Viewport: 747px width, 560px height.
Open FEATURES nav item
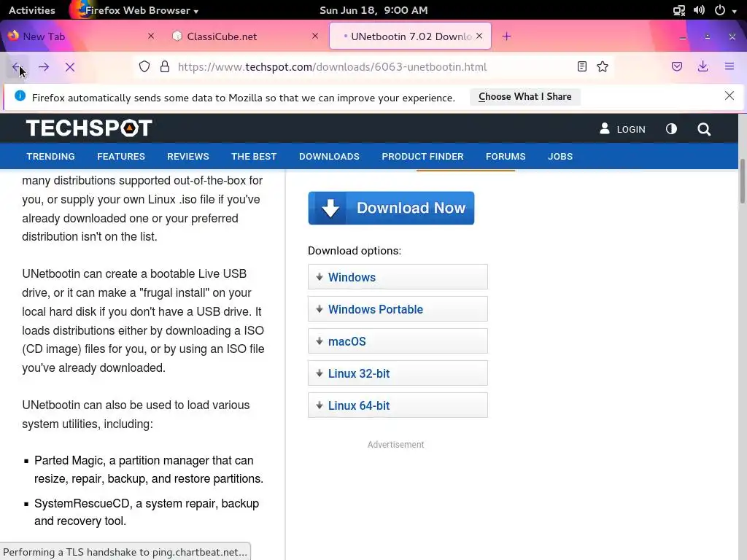click(x=121, y=156)
